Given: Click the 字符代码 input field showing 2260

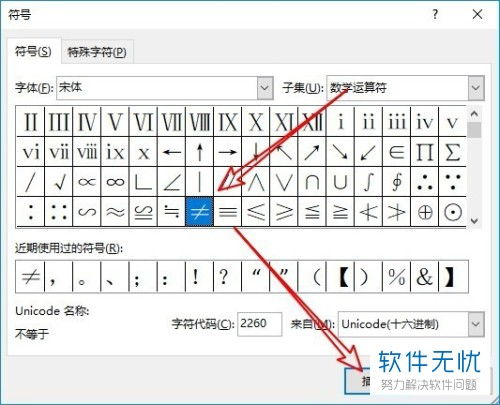Looking at the screenshot, I should 260,324.
